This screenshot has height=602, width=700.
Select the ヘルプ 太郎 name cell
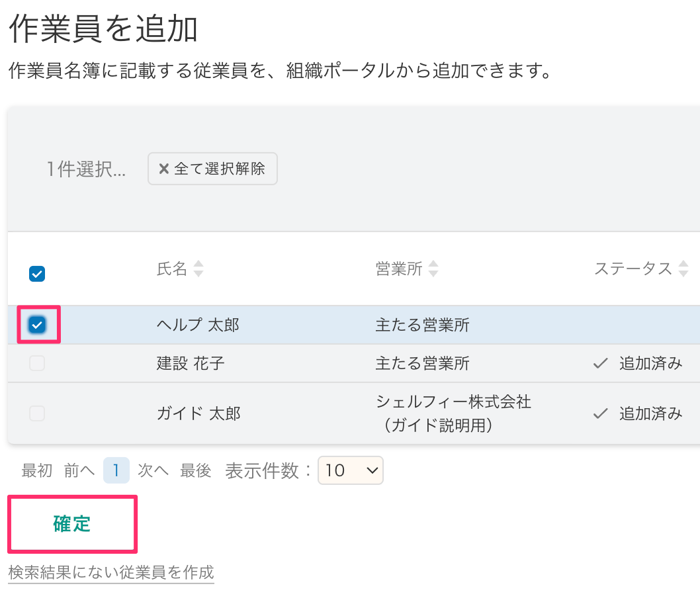click(x=198, y=325)
